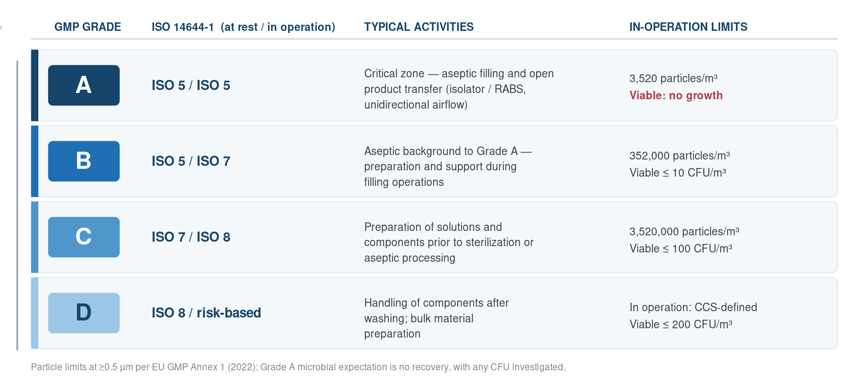Click the Grade A critical zone description
The width and height of the screenshot is (868, 387).
(459, 89)
